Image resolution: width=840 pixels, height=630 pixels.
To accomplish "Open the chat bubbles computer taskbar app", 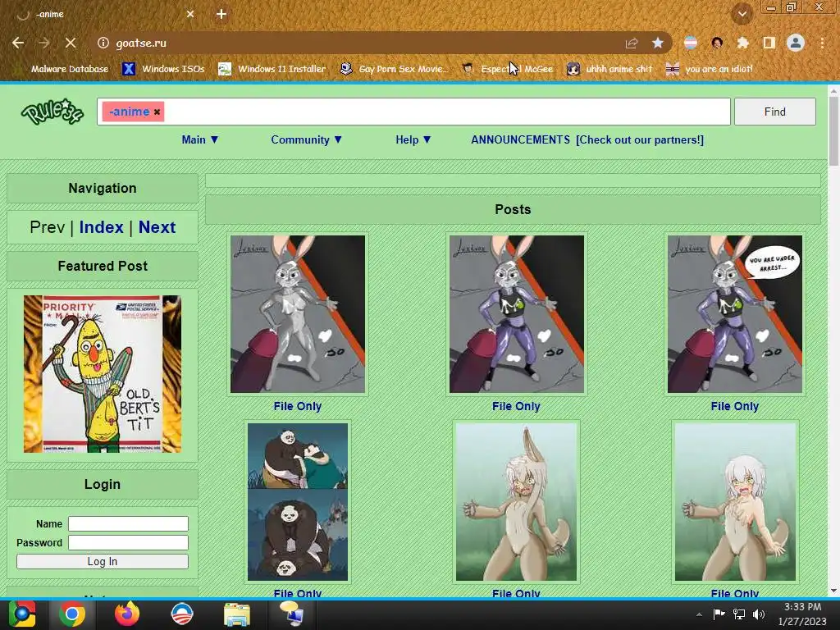I will pos(291,614).
